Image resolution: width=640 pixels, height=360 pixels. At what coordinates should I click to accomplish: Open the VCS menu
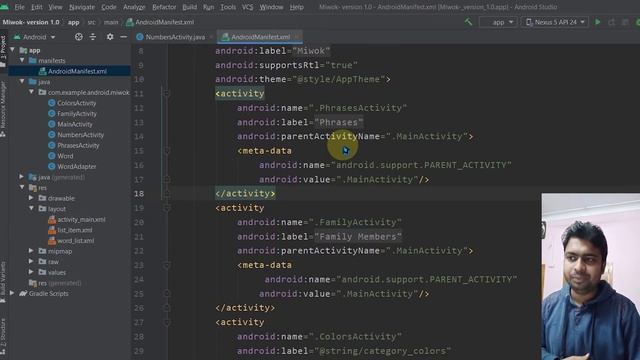click(x=247, y=7)
